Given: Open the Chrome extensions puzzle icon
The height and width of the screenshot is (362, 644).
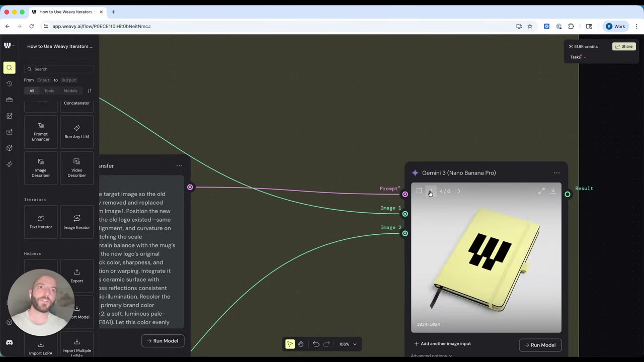Looking at the screenshot, I should tap(571, 26).
